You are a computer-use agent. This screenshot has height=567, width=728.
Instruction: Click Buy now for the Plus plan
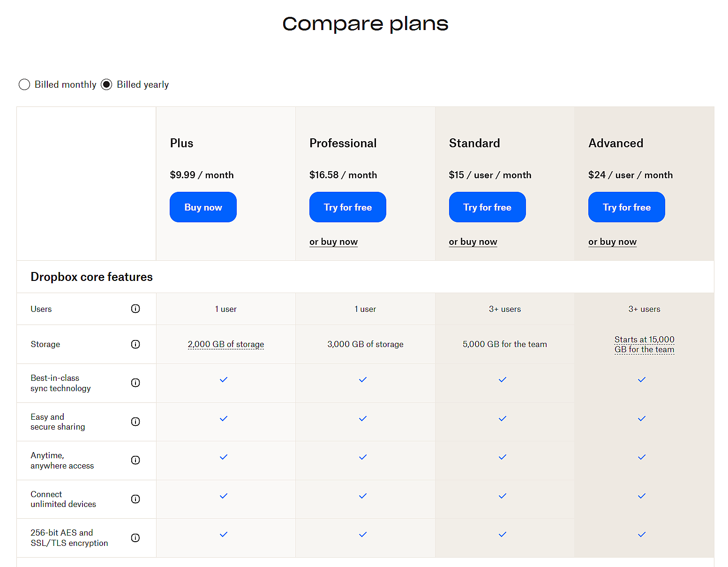click(x=203, y=207)
